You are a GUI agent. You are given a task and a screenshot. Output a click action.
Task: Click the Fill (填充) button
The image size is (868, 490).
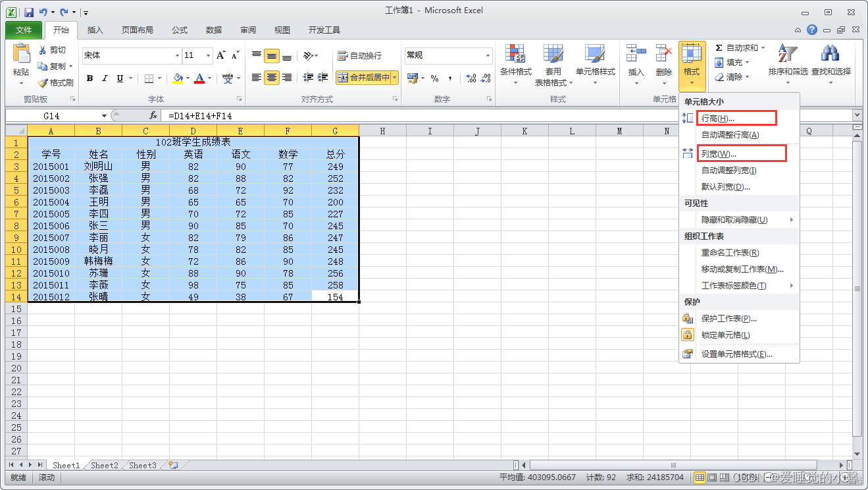click(732, 63)
